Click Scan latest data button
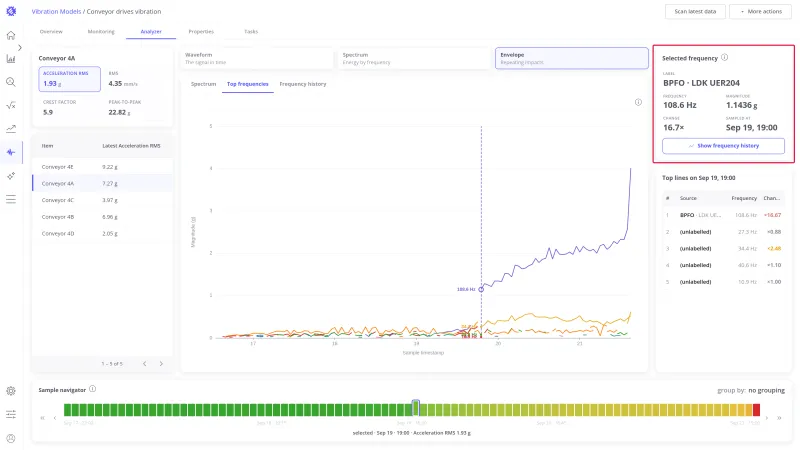Viewport: 800px width, 450px height. click(x=695, y=11)
